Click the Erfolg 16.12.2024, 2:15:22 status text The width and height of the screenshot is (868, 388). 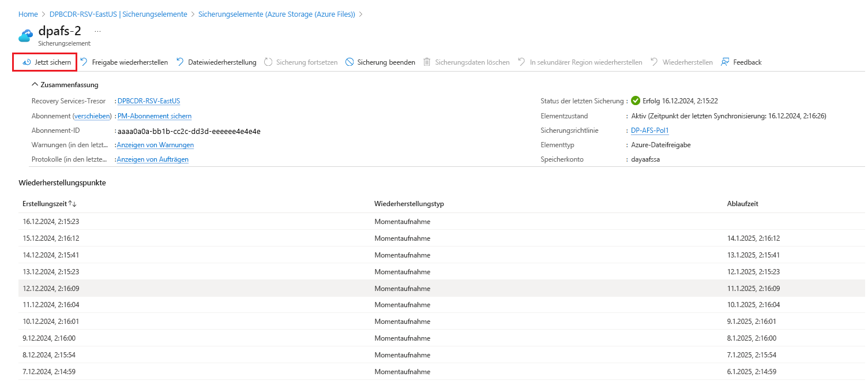coord(680,101)
